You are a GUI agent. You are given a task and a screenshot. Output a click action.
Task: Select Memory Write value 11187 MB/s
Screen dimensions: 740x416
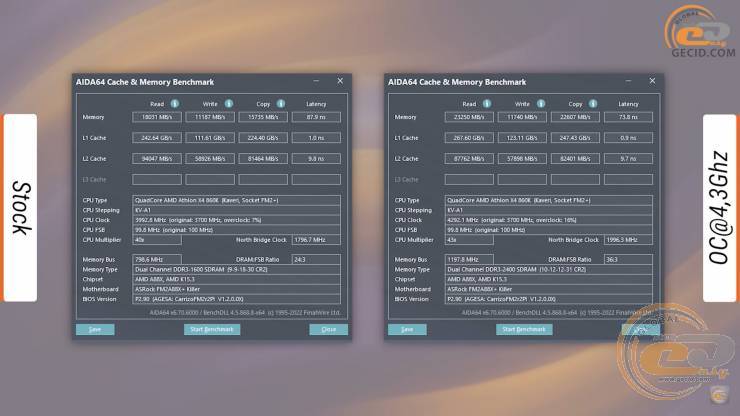click(x=210, y=117)
